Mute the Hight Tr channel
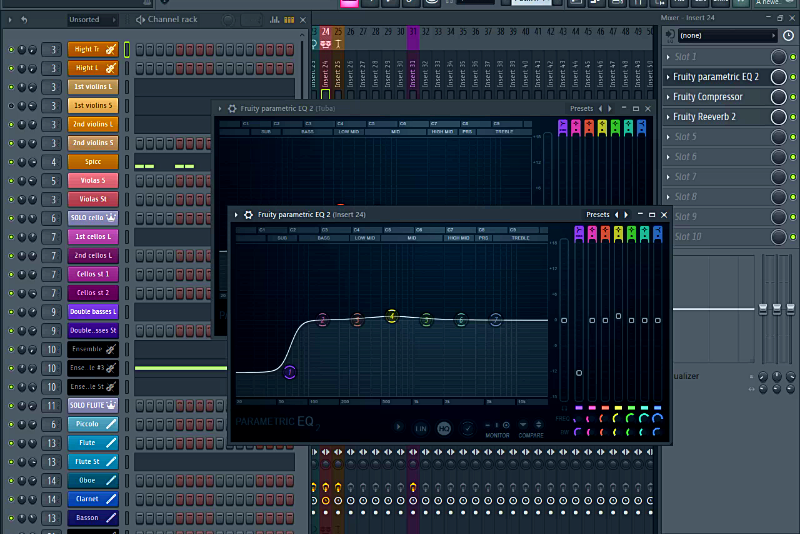The image size is (800, 534). (x=11, y=49)
